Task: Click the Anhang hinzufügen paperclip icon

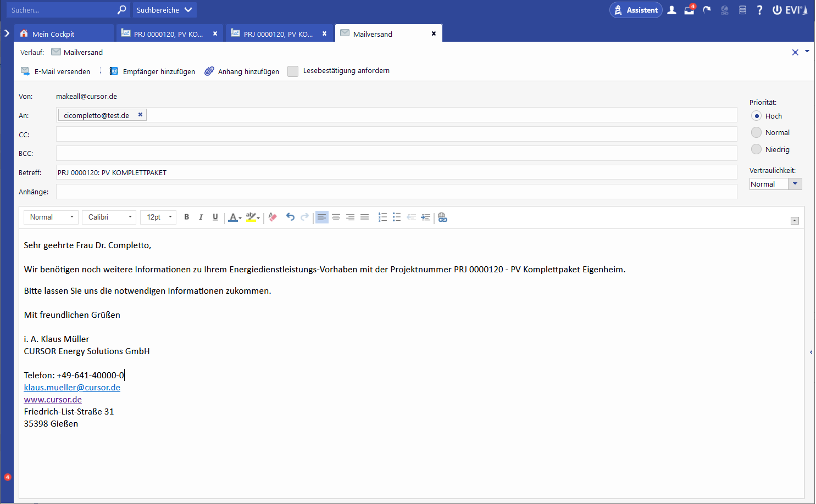Action: pyautogui.click(x=209, y=71)
